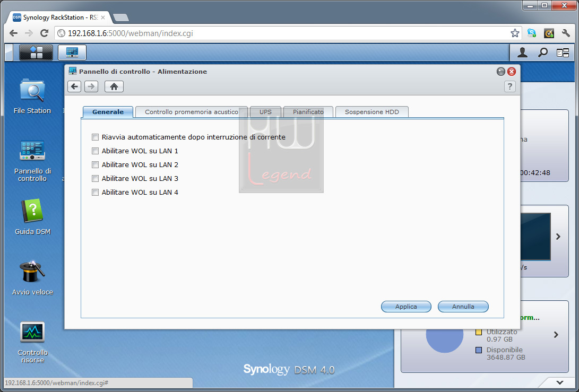Open the control panel help question mark

[x=509, y=86]
